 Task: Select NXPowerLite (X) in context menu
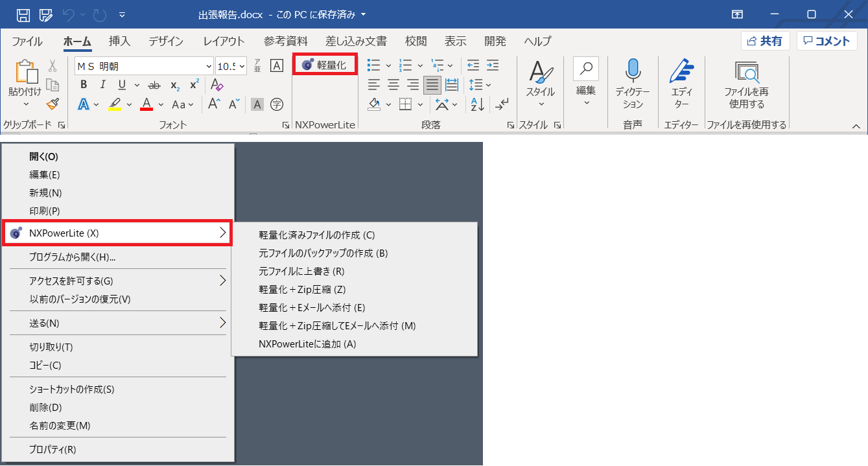117,233
